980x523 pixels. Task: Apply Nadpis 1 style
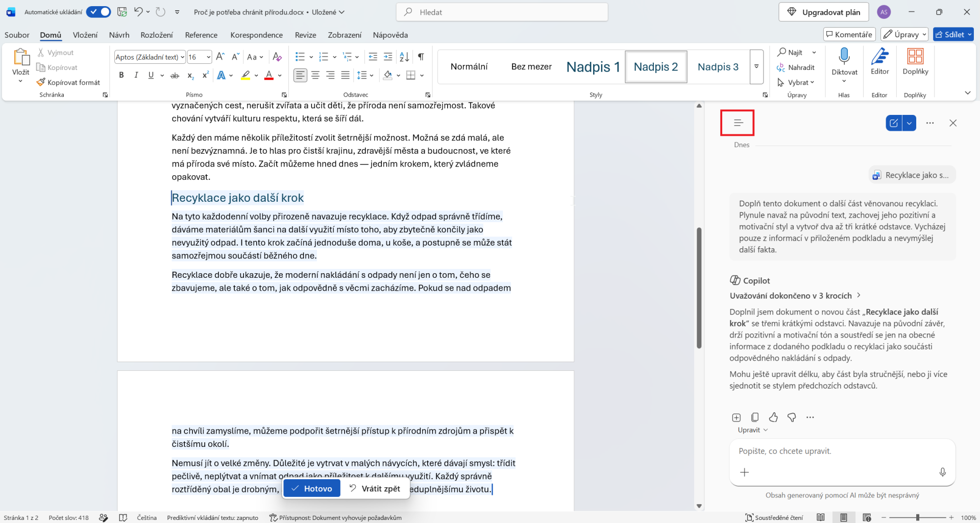click(x=593, y=66)
